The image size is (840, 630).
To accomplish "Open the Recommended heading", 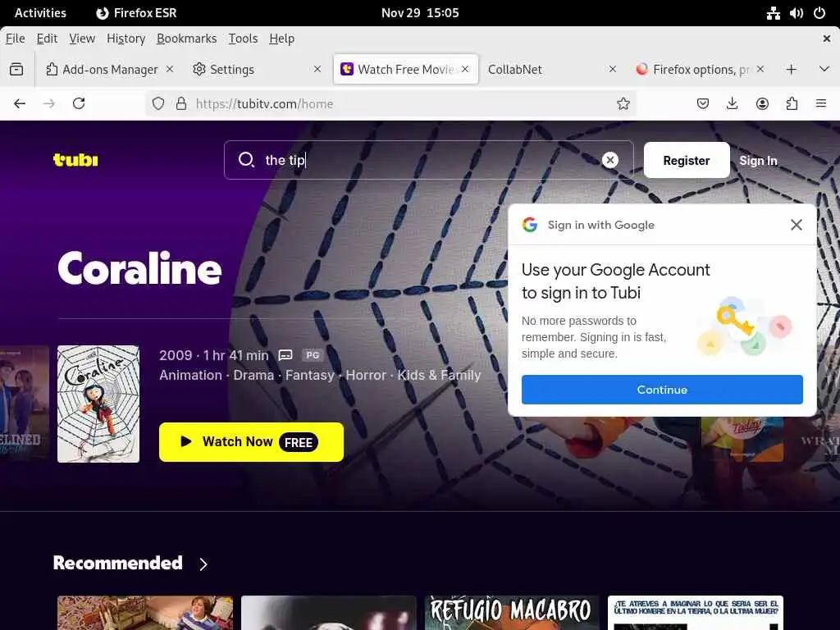I will point(118,563).
